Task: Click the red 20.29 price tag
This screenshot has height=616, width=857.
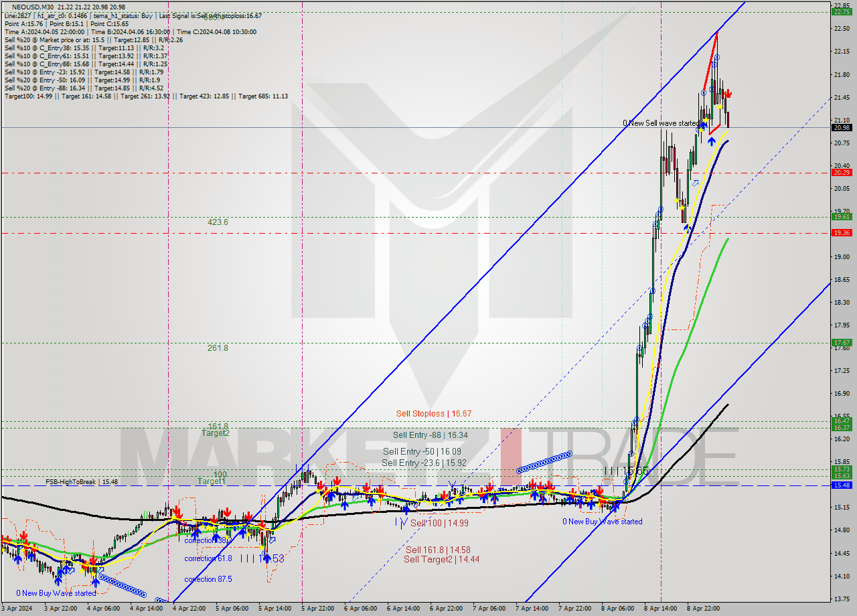Action: pyautogui.click(x=842, y=172)
